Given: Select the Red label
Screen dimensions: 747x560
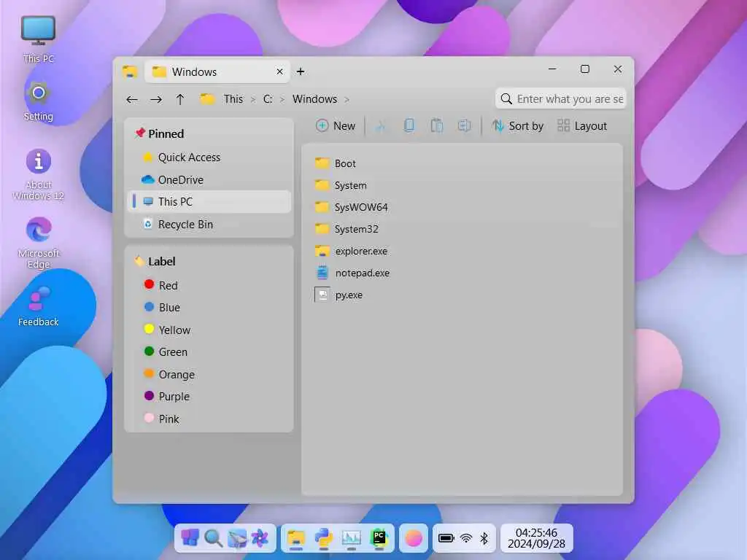Looking at the screenshot, I should 209,285.
